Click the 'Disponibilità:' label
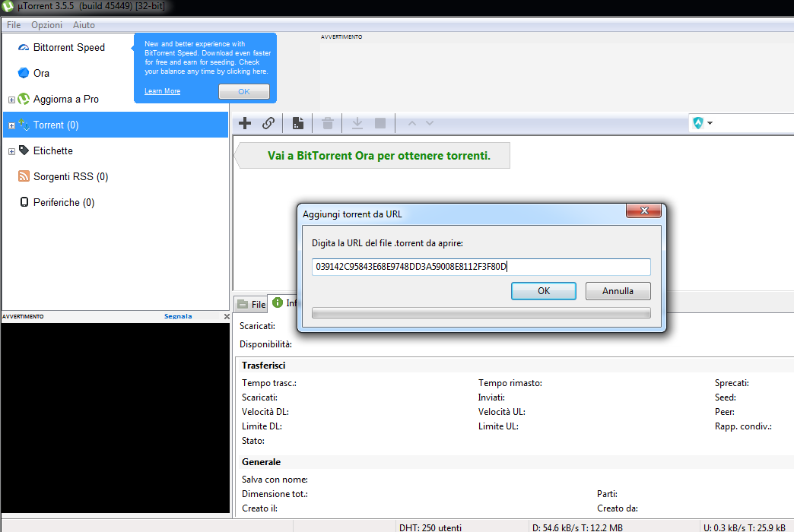The image size is (794, 532). [x=266, y=344]
